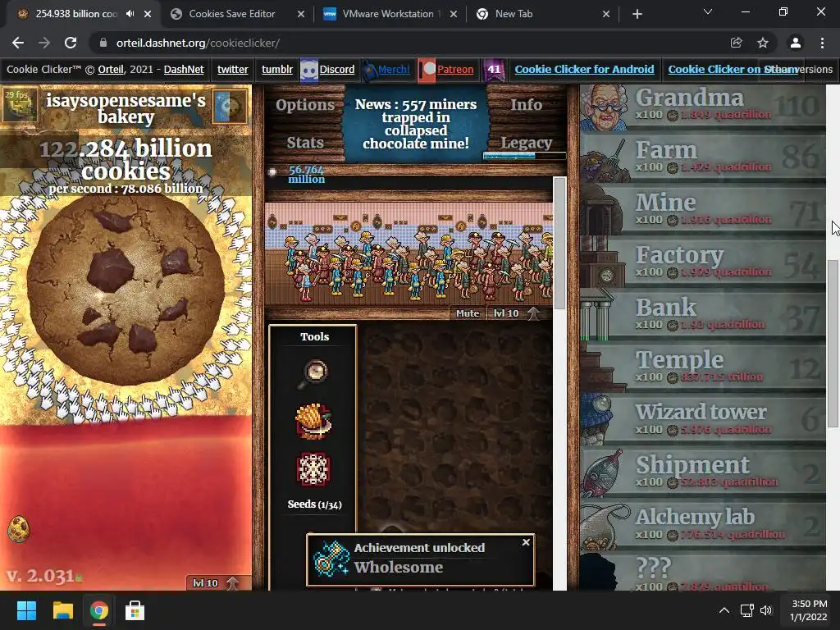This screenshot has width=840, height=630.
Task: Close the Achievement unlocked notification
Action: (526, 542)
